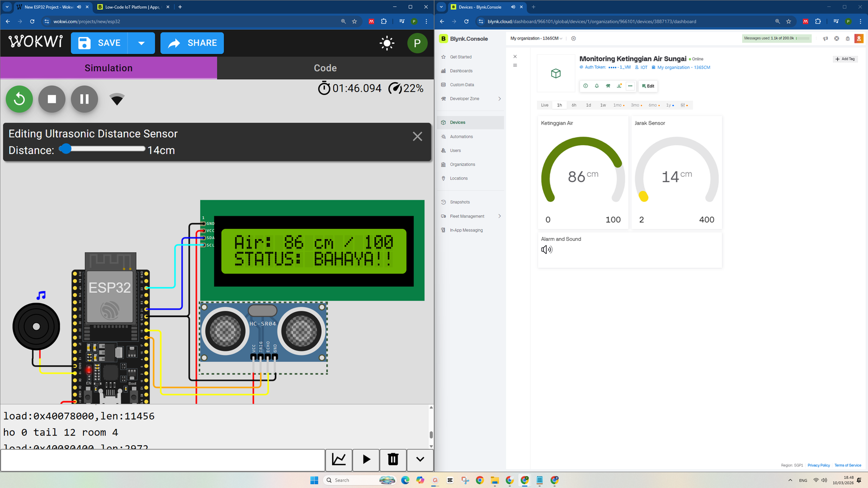Open the dropdown arrow beside SAVE
Image resolution: width=868 pixels, height=488 pixels.
coord(142,43)
